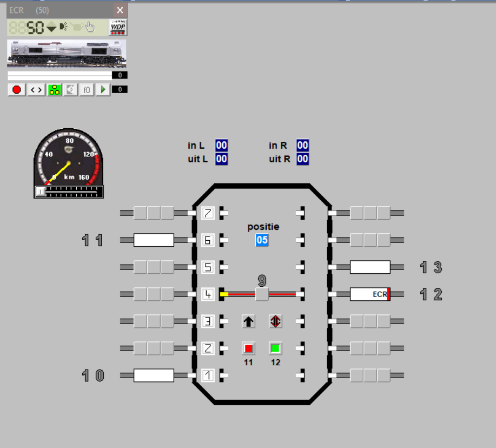
Task: Click the grey right-side block in the track 3 row
Action: [370, 321]
